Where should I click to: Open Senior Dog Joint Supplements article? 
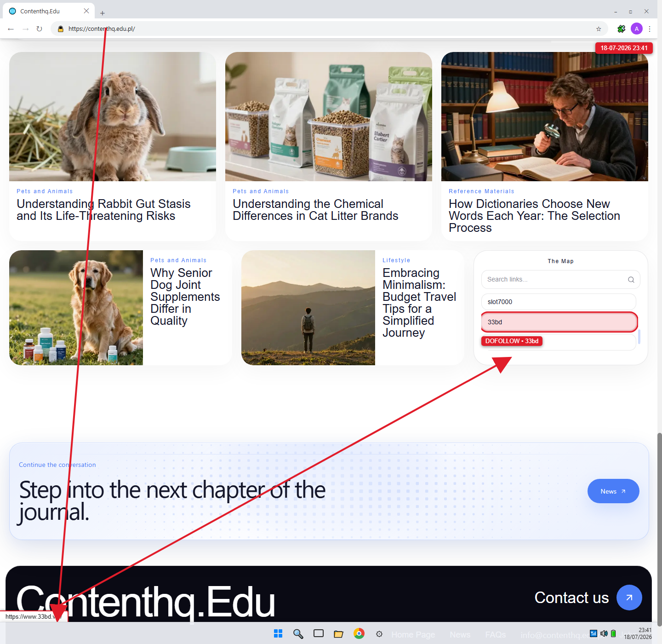[x=185, y=297]
